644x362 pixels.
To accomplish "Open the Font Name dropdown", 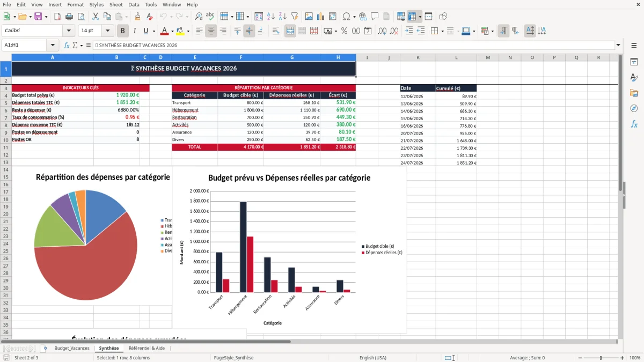I will [69, 31].
